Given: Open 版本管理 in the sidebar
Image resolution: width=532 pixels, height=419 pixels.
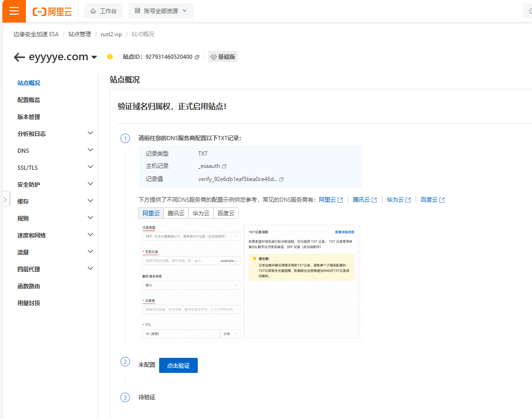Looking at the screenshot, I should 29,117.
